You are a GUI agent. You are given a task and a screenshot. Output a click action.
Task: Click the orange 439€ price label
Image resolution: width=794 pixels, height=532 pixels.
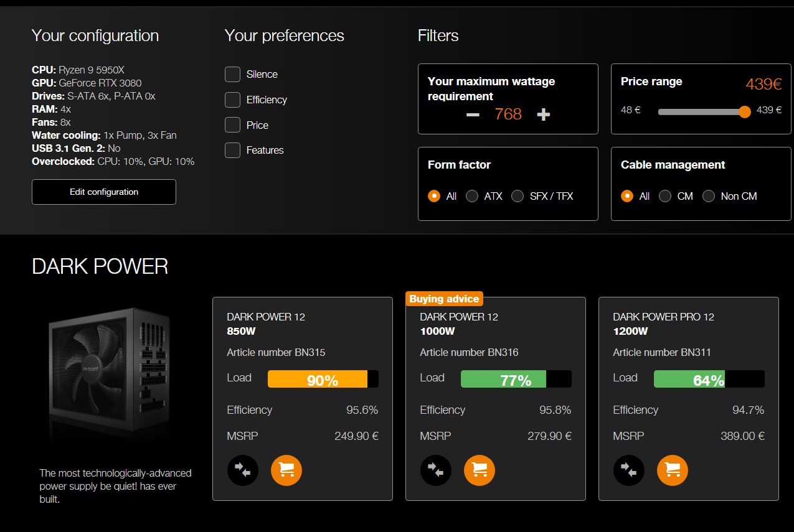pyautogui.click(x=763, y=84)
